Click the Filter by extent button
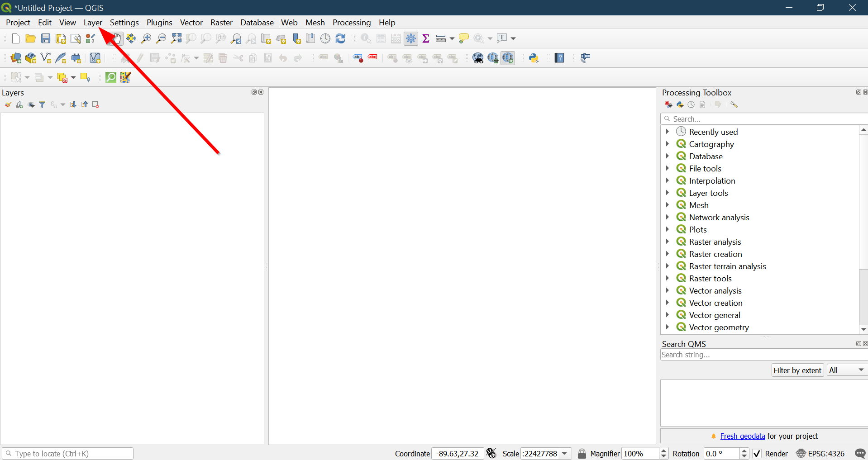Image resolution: width=868 pixels, height=460 pixels. click(797, 370)
